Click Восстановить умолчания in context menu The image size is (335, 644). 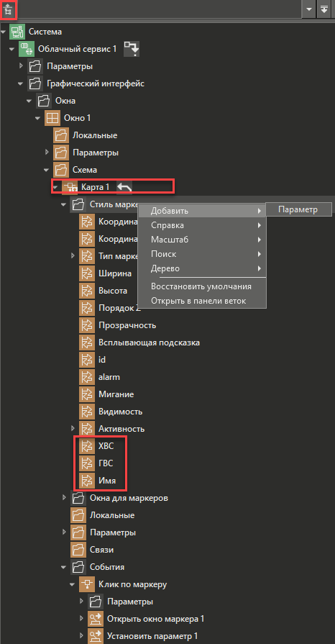click(x=201, y=286)
